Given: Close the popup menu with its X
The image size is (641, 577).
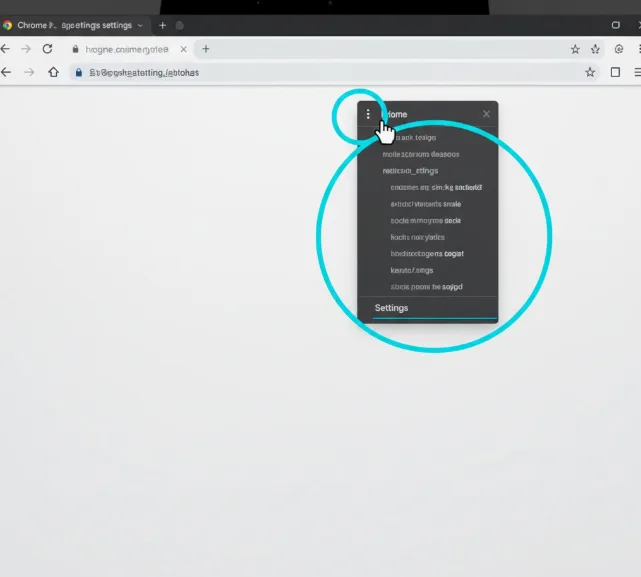Looking at the screenshot, I should (x=486, y=114).
